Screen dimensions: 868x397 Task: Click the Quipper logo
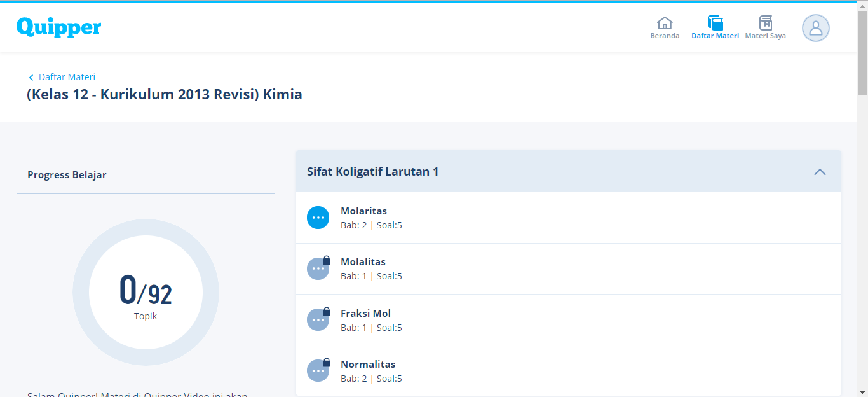pos(59,27)
